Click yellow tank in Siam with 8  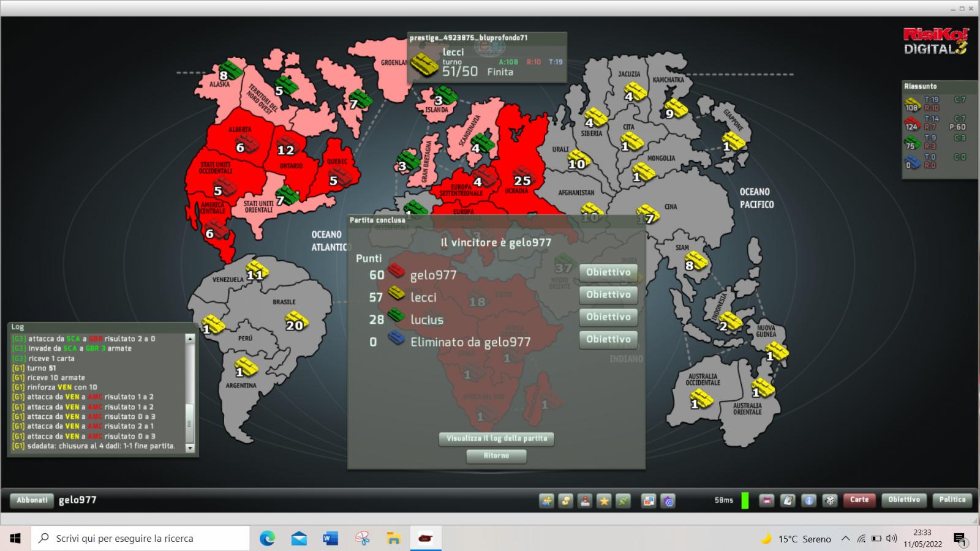[x=696, y=262]
